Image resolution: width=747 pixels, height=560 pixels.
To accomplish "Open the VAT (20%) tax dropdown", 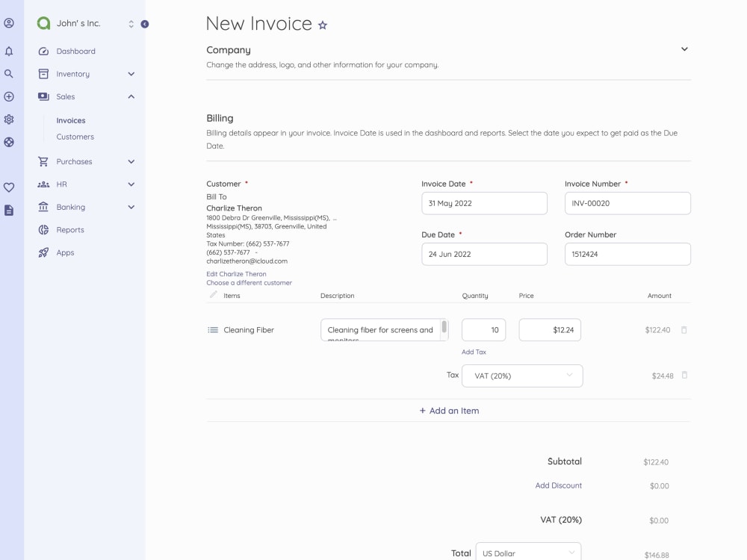I will point(522,376).
